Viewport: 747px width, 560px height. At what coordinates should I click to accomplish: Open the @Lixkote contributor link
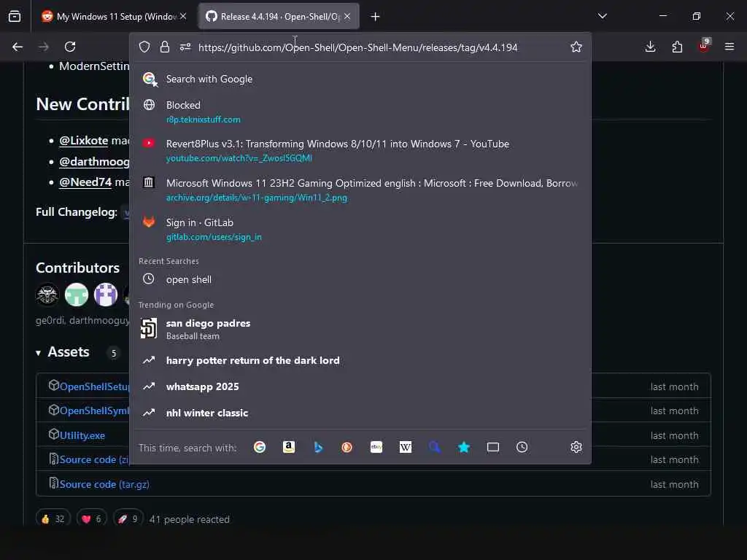83,141
